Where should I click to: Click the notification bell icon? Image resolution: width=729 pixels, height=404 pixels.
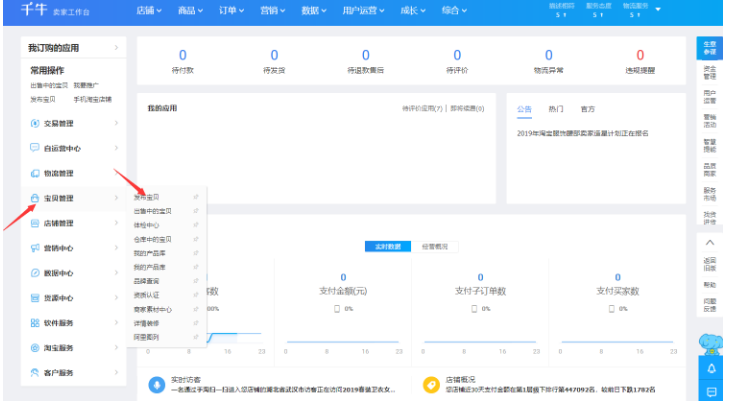tap(711, 369)
